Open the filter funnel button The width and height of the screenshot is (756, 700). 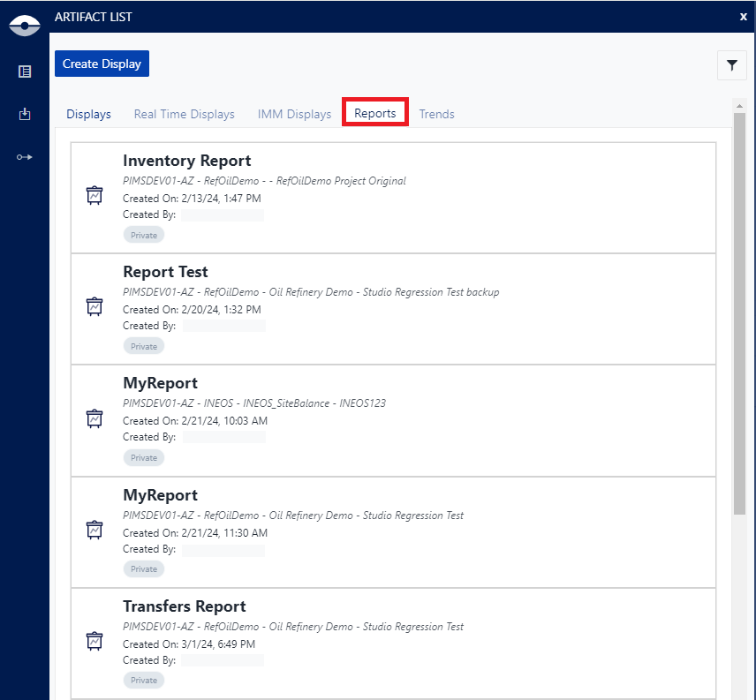pyautogui.click(x=731, y=64)
